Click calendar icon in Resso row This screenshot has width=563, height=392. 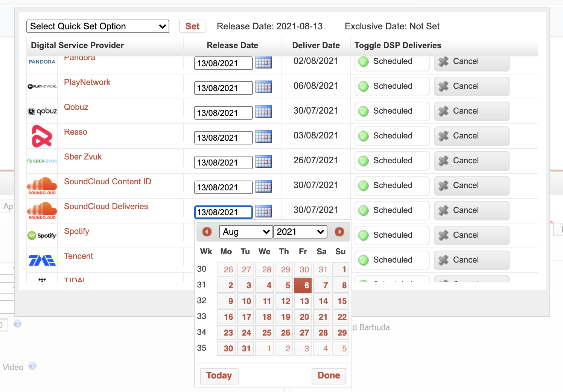tap(263, 137)
